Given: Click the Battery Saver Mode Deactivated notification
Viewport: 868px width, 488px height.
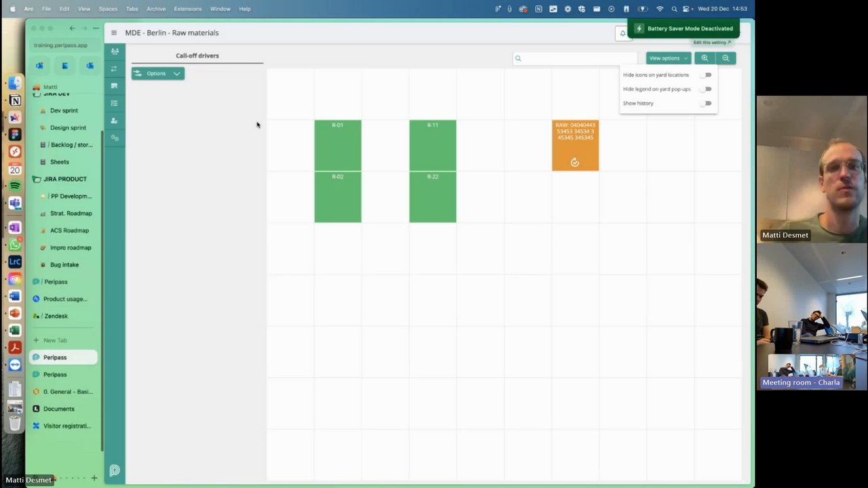Looking at the screenshot, I should click(x=683, y=28).
